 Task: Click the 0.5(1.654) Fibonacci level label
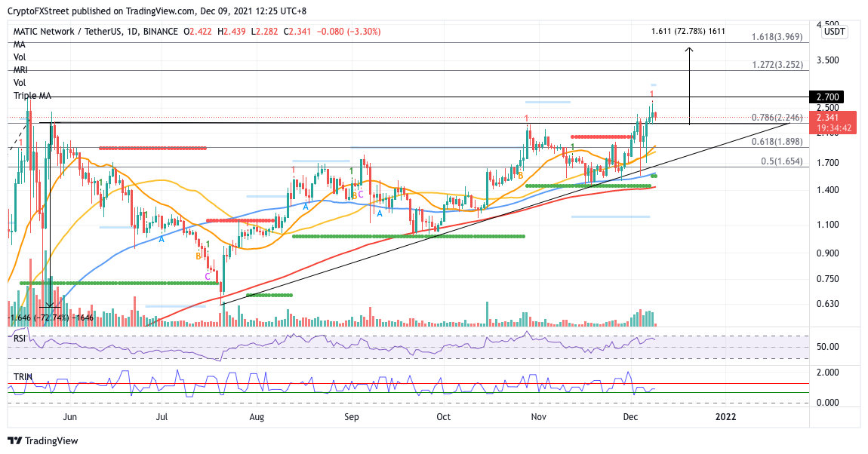[781, 161]
